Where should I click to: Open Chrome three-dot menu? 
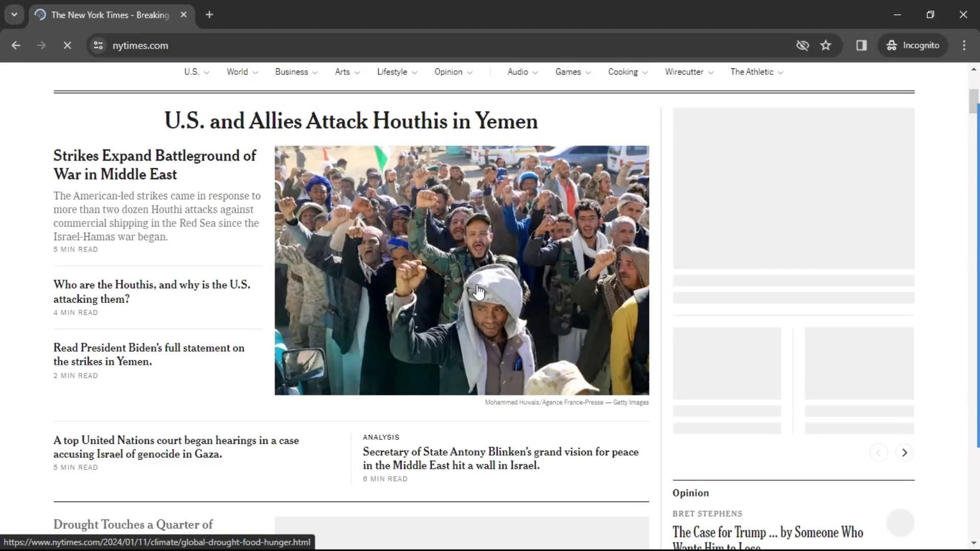[964, 45]
